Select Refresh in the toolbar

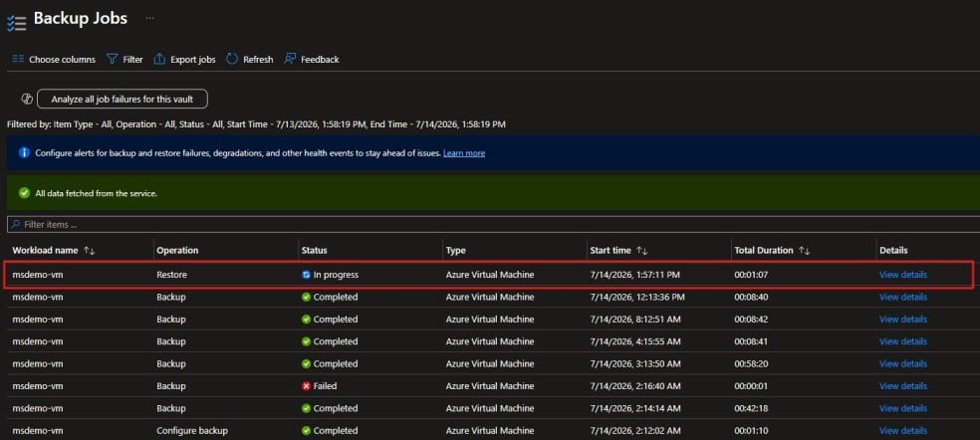point(250,60)
